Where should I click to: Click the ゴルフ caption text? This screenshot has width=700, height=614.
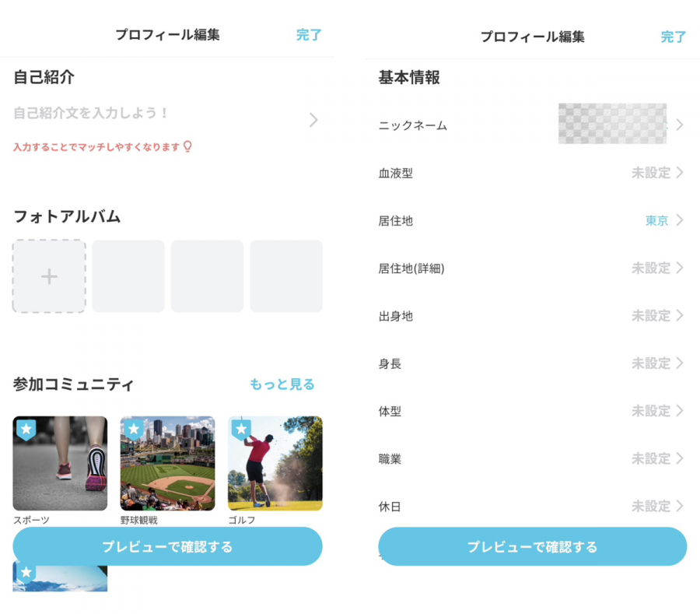[242, 520]
